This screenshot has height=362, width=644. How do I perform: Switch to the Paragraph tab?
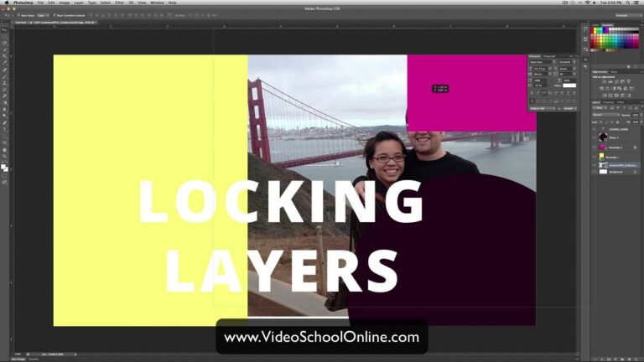pos(550,55)
